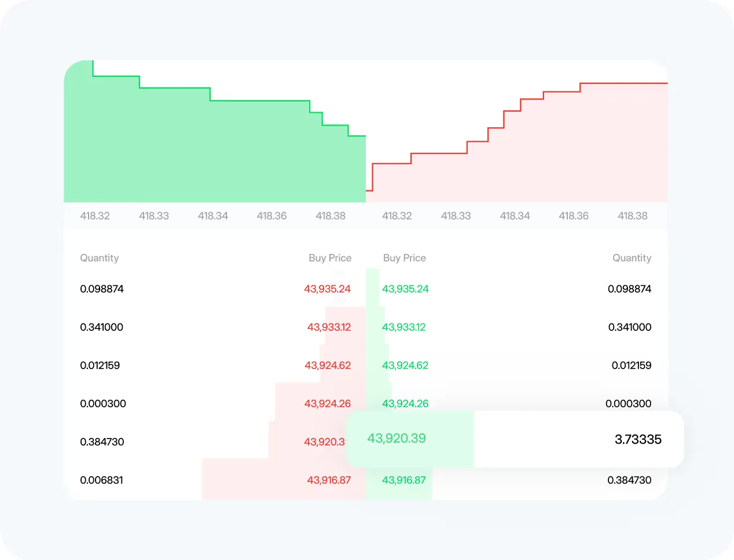Image resolution: width=734 pixels, height=560 pixels.
Task: Click the green price 43,916.87
Action: (403, 480)
